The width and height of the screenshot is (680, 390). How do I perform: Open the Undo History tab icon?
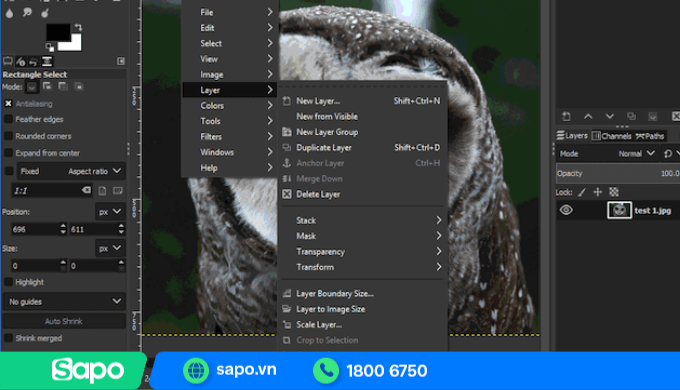point(33,62)
